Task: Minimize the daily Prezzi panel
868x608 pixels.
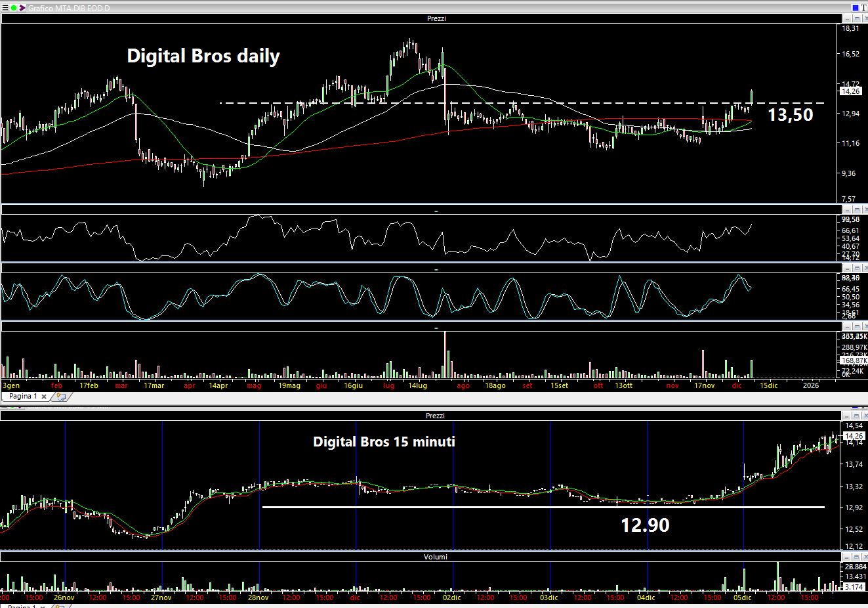Action: click(x=846, y=18)
